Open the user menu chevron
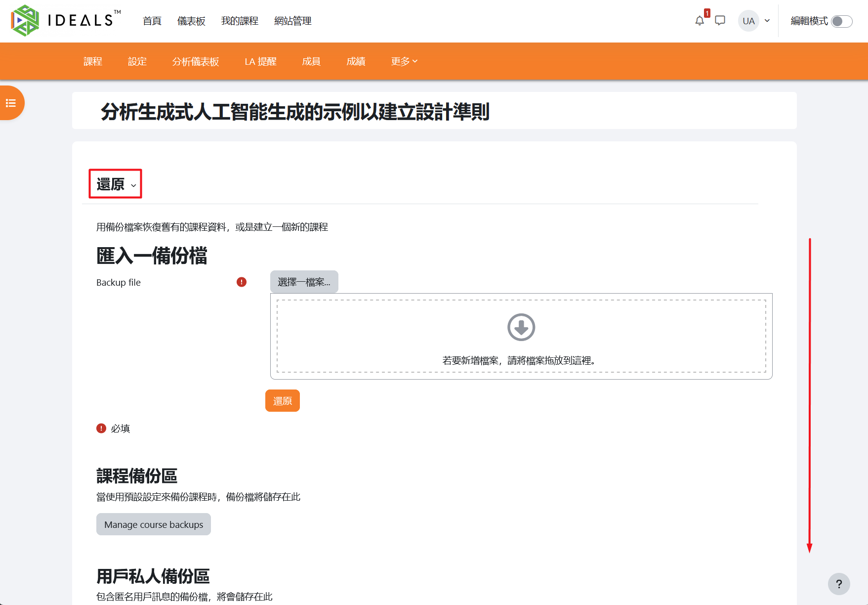Image resolution: width=868 pixels, height=605 pixels. point(767,21)
